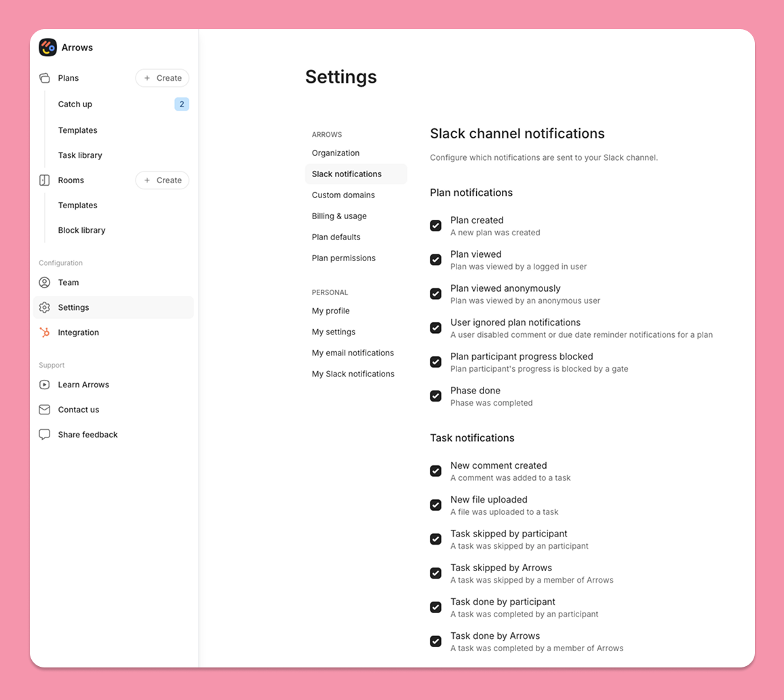Uncheck Task skipped by participant
The height and width of the screenshot is (700, 784).
[x=436, y=539]
